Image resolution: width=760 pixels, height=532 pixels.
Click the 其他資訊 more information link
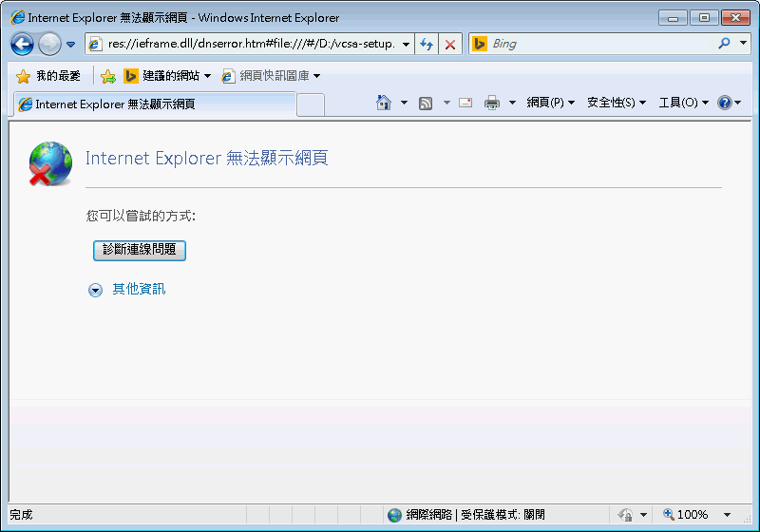(139, 289)
